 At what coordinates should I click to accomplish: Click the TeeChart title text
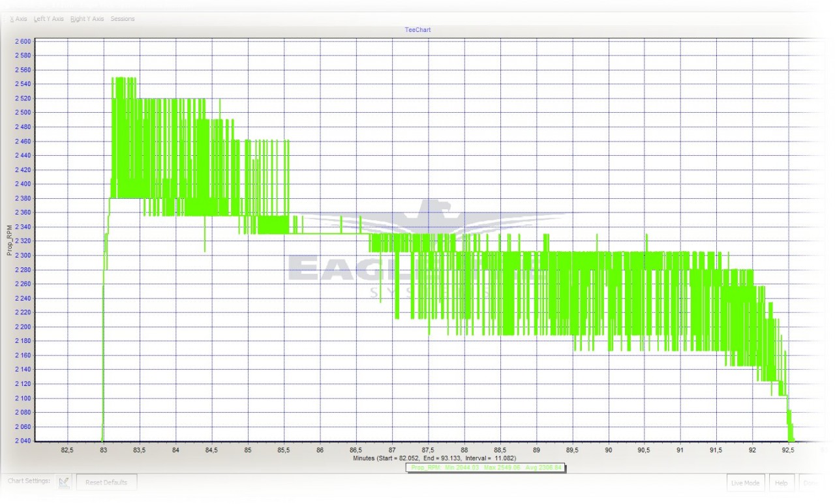[417, 30]
